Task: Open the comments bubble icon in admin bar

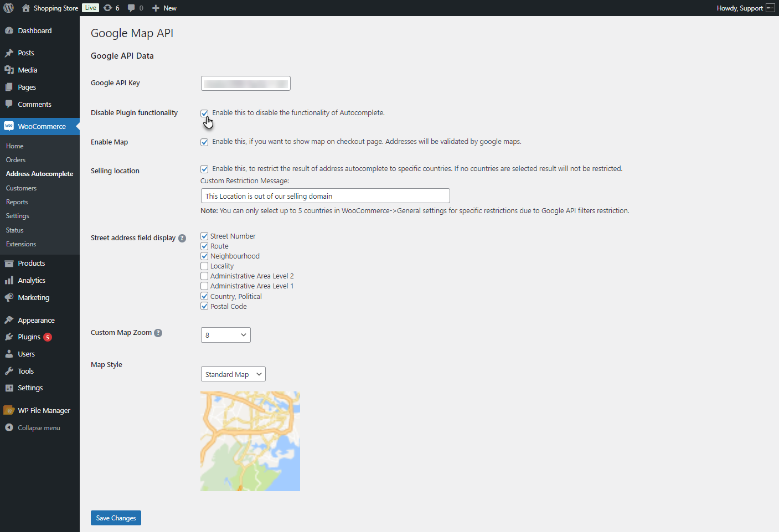Action: [131, 8]
